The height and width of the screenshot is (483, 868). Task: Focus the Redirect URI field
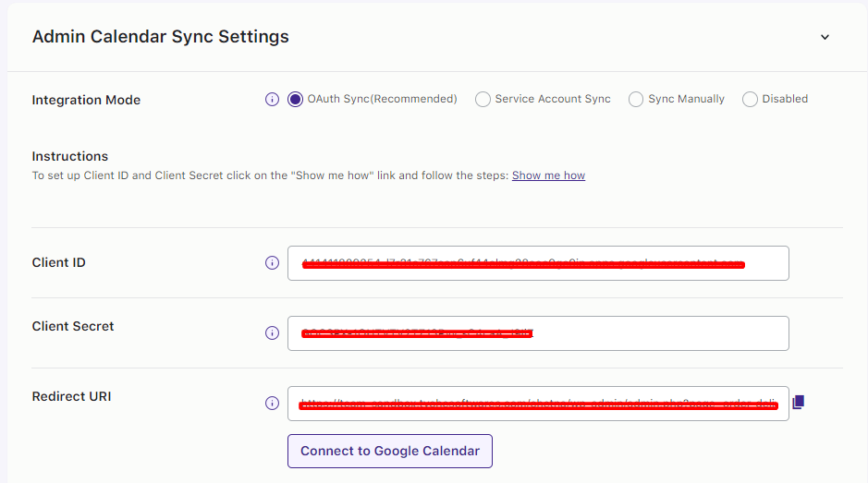[x=538, y=404]
